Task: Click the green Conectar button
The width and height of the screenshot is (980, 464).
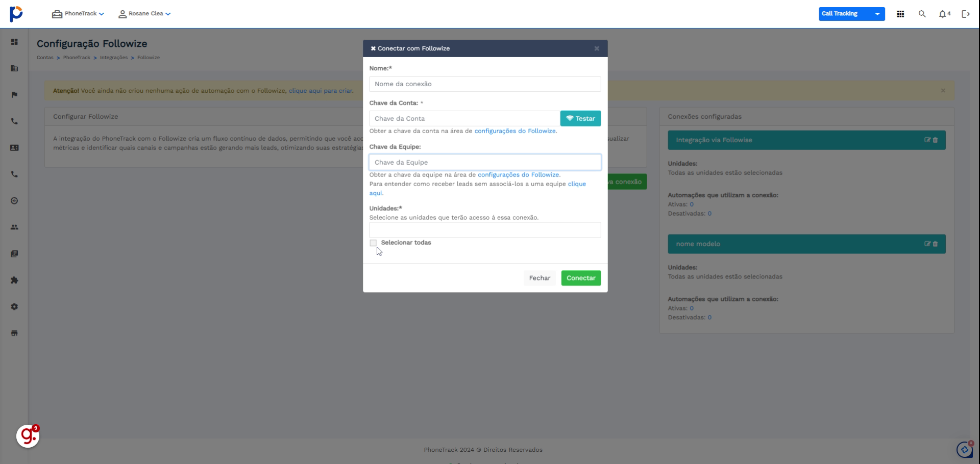Action: [581, 278]
